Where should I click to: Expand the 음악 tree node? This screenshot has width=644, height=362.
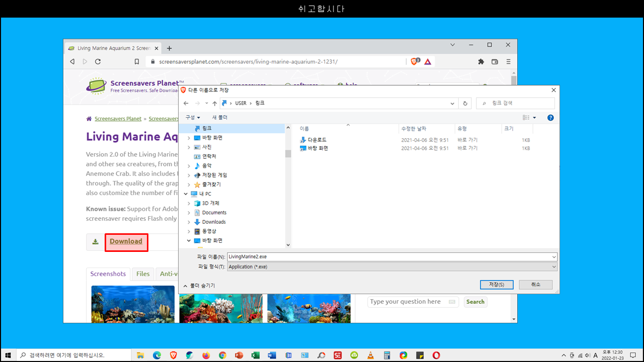click(189, 166)
